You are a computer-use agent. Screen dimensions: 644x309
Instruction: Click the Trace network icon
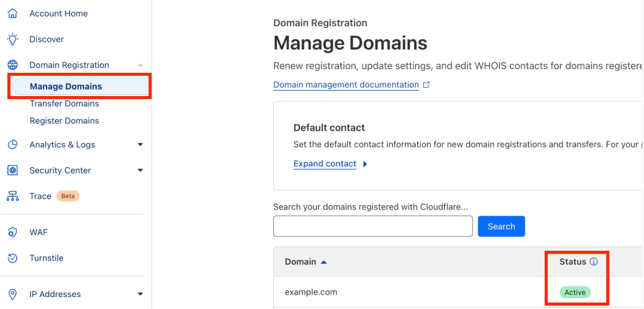(13, 196)
